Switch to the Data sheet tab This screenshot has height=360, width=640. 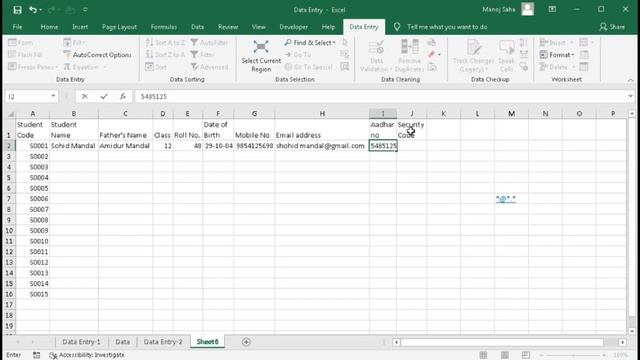pos(122,342)
